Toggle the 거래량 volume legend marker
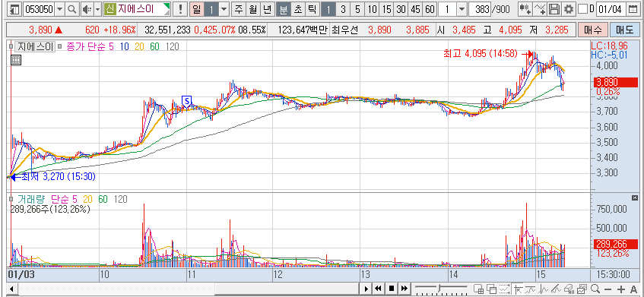The image size is (644, 297). pos(11,199)
